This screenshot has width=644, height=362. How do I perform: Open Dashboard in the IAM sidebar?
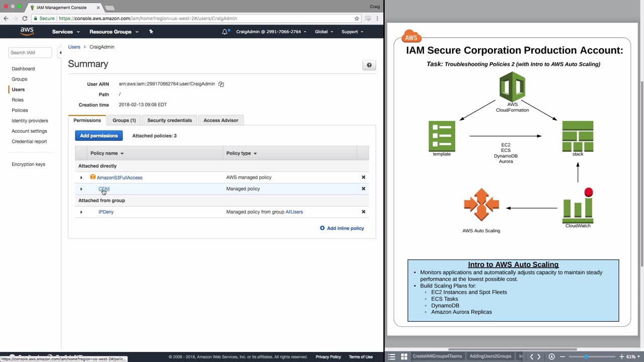pos(23,69)
